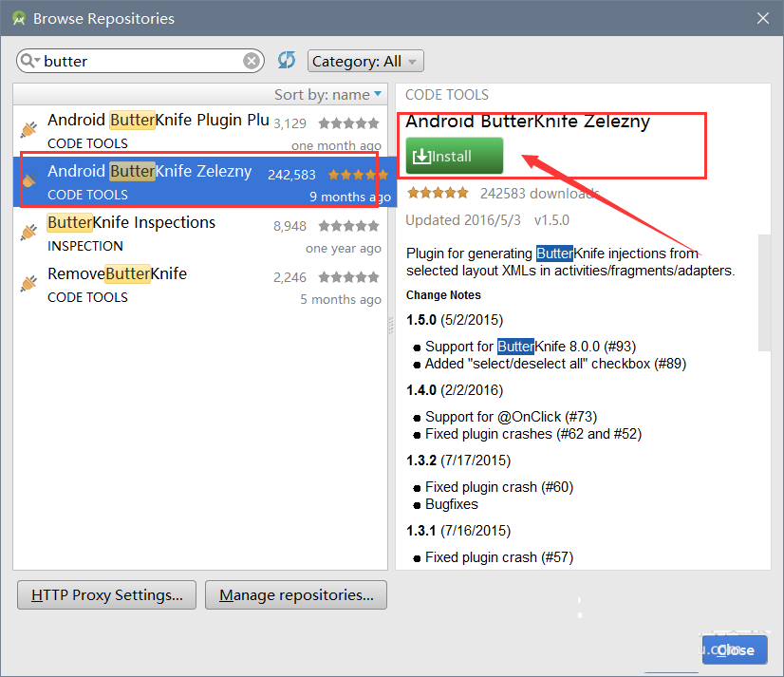Click plug icon of ButterKnife Inspections
Viewport: 784px width, 677px height.
coord(29,232)
